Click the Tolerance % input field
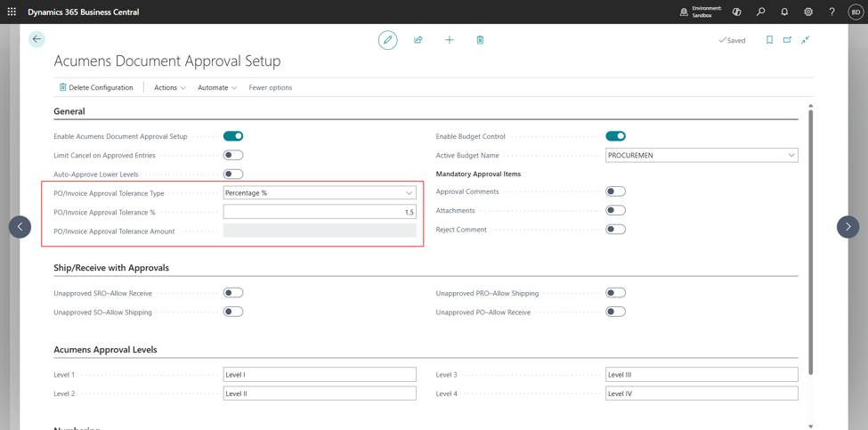This screenshot has width=868, height=430. [x=320, y=211]
